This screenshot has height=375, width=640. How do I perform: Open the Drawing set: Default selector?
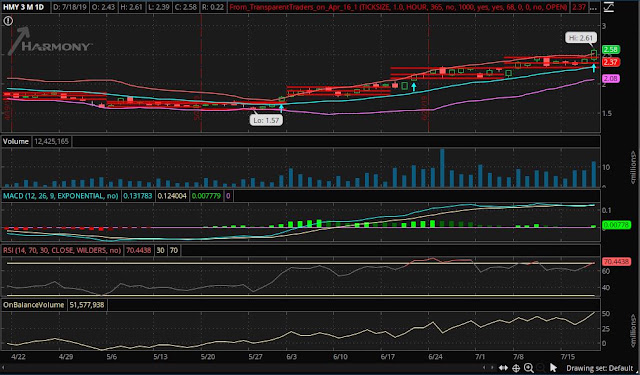600,368
